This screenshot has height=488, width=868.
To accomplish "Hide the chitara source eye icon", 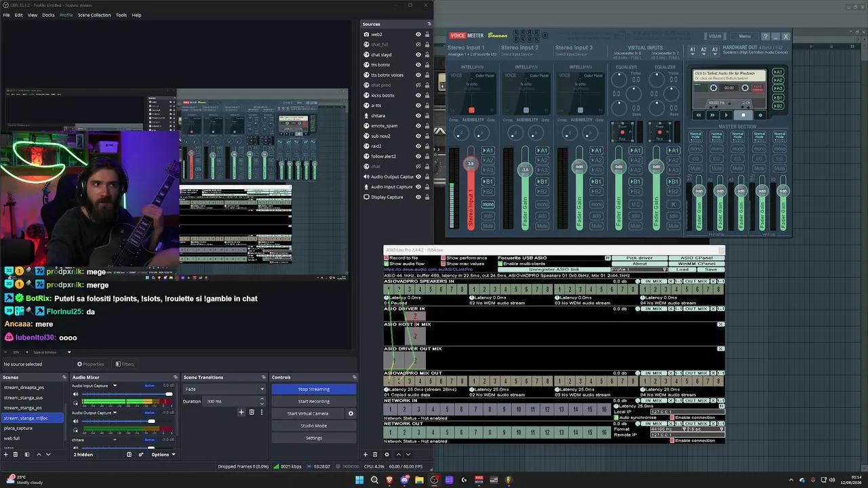I will (x=418, y=116).
